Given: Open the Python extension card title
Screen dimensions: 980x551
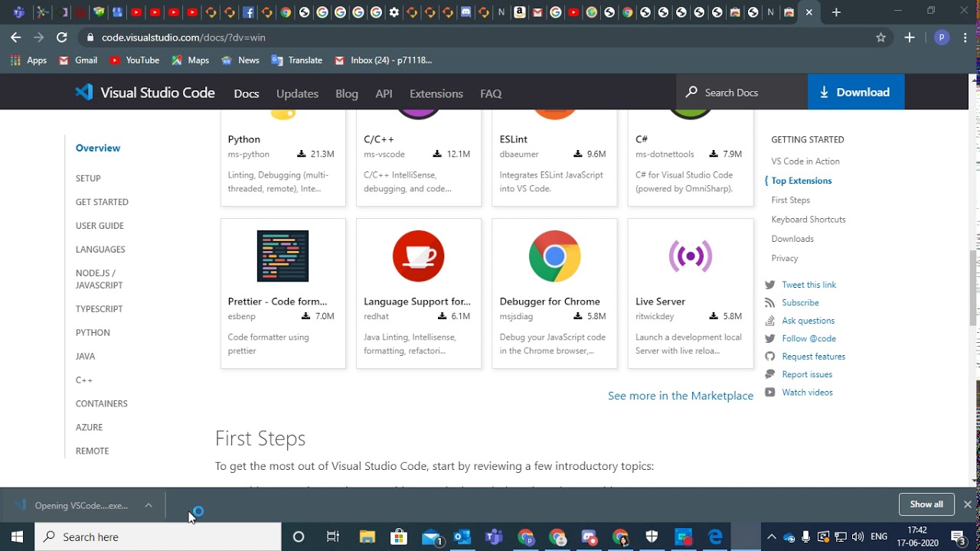Looking at the screenshot, I should (244, 139).
